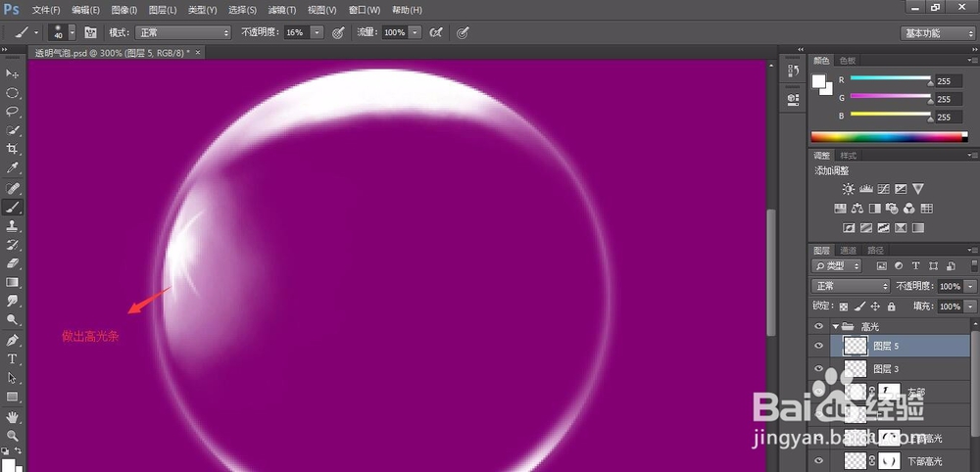Select the Eyedropper tool

click(x=12, y=168)
